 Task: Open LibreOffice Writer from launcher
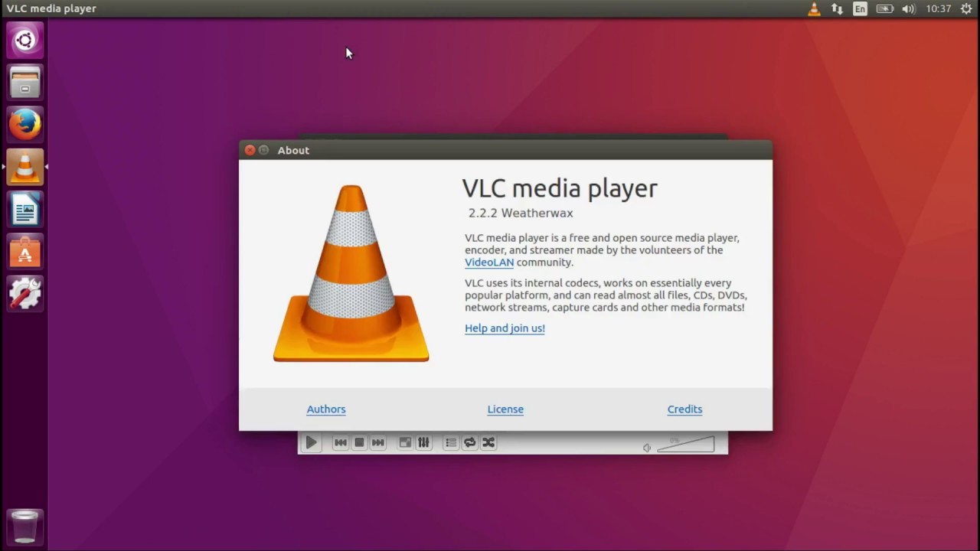tap(24, 209)
